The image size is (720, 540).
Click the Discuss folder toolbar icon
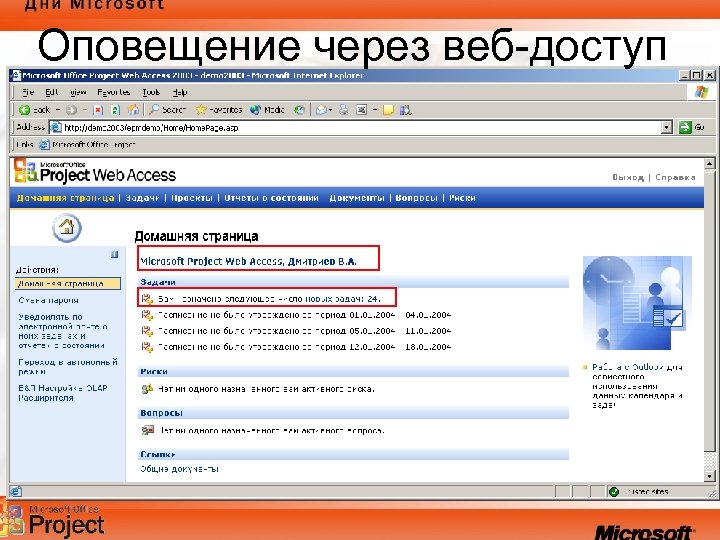click(x=388, y=110)
